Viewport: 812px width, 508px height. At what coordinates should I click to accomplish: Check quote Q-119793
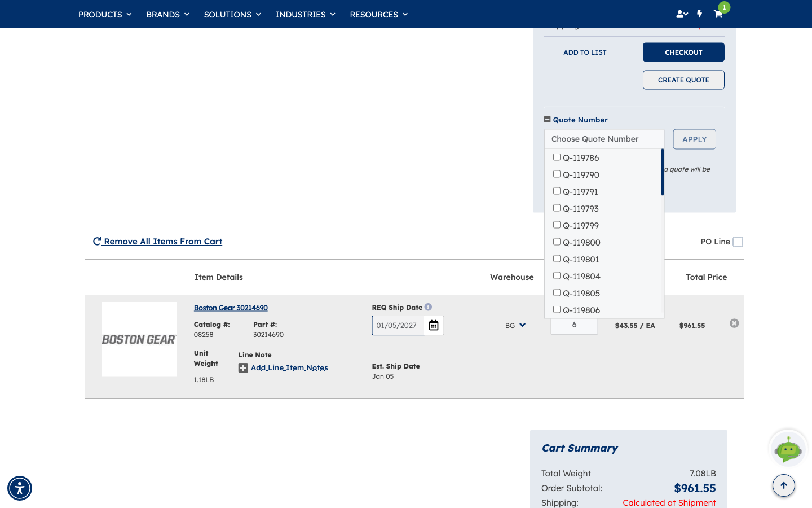pyautogui.click(x=557, y=208)
